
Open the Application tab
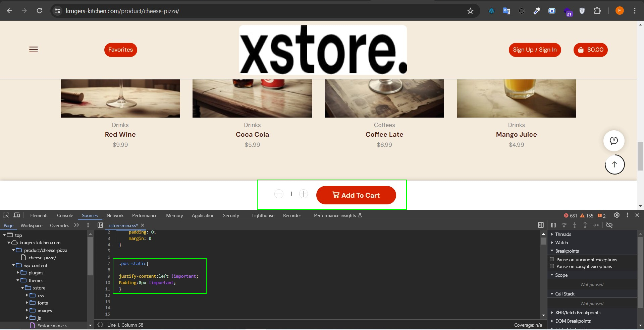(x=203, y=215)
